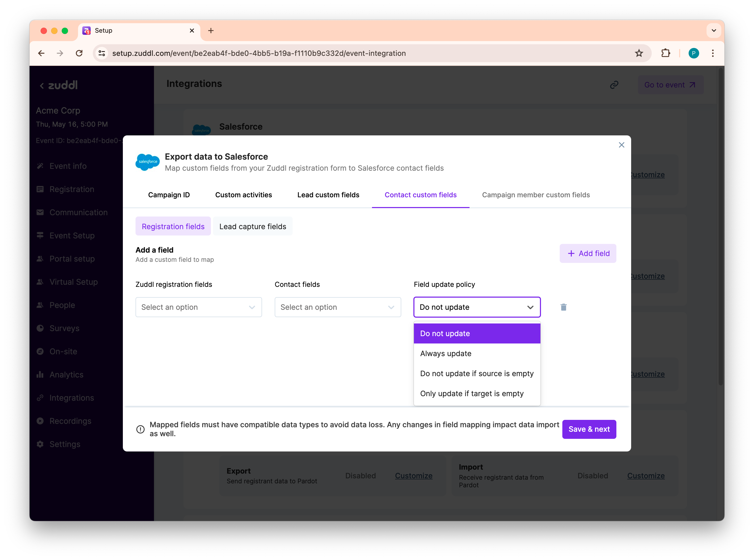Choose Always update option

point(445,353)
